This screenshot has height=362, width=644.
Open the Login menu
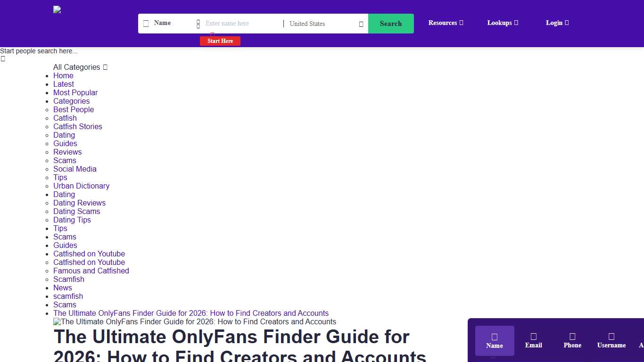(x=557, y=23)
